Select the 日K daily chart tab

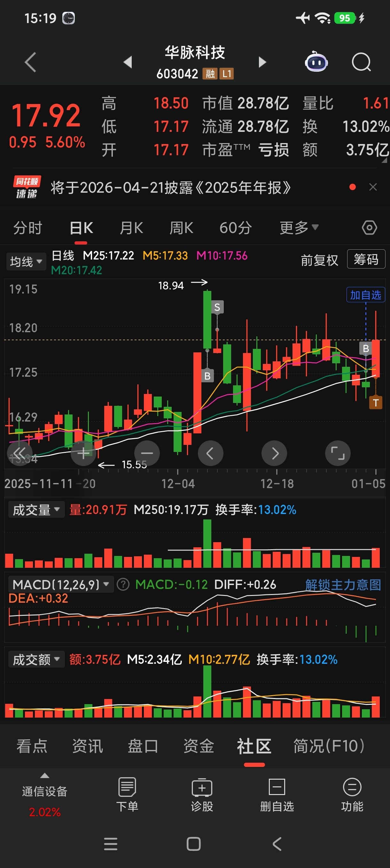(81, 228)
